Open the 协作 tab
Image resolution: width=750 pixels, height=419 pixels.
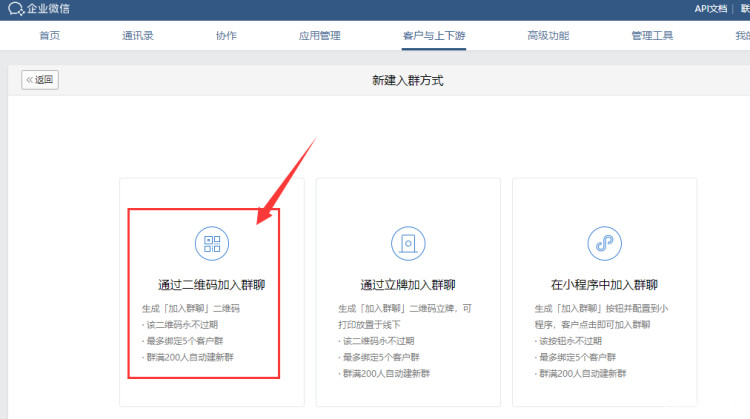226,36
